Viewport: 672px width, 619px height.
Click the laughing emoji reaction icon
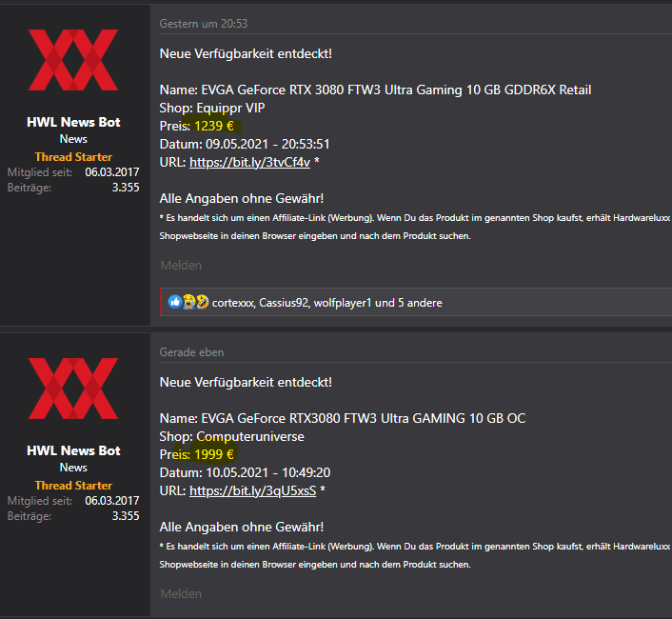coord(203,302)
